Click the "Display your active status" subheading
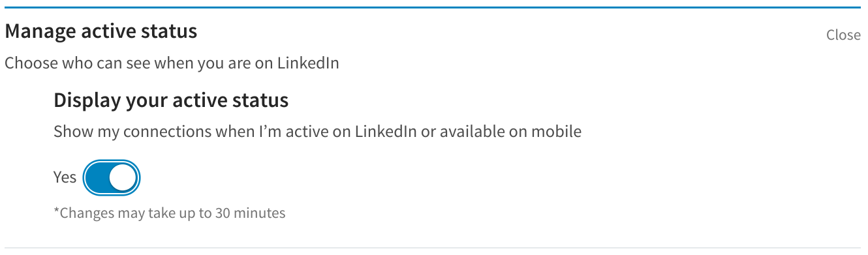Screen dimensions: 868x255 171,100
